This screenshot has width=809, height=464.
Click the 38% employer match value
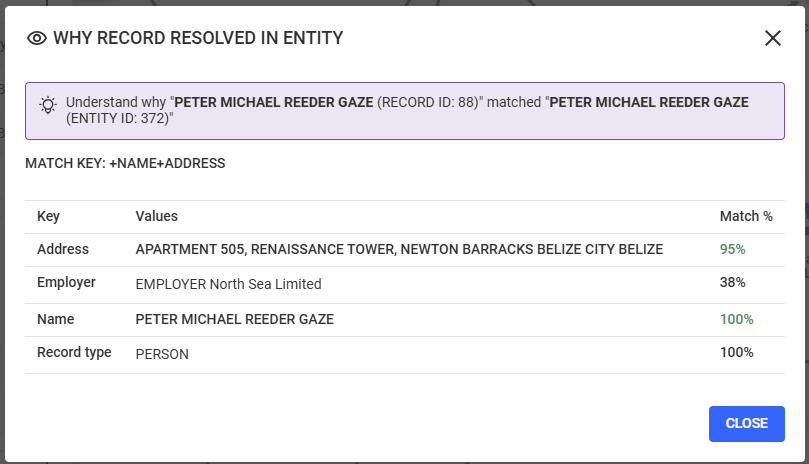click(733, 282)
